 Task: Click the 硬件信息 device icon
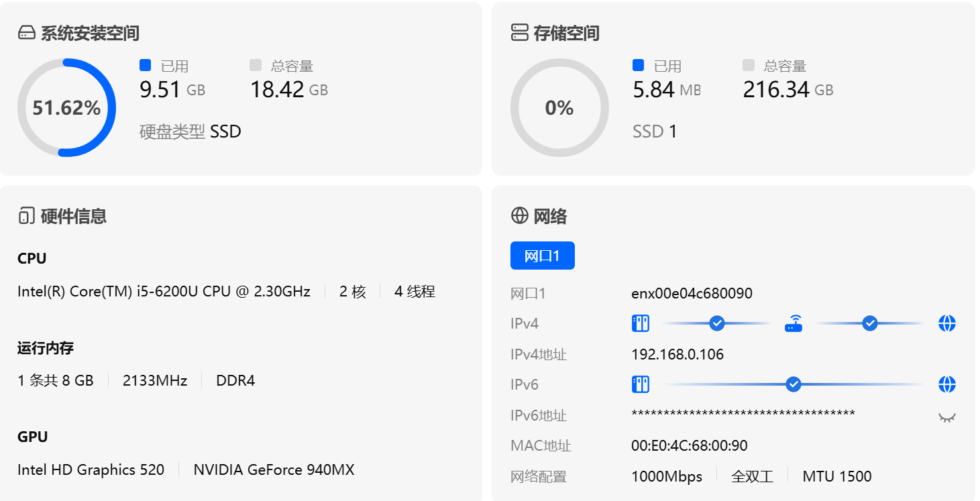[x=26, y=216]
